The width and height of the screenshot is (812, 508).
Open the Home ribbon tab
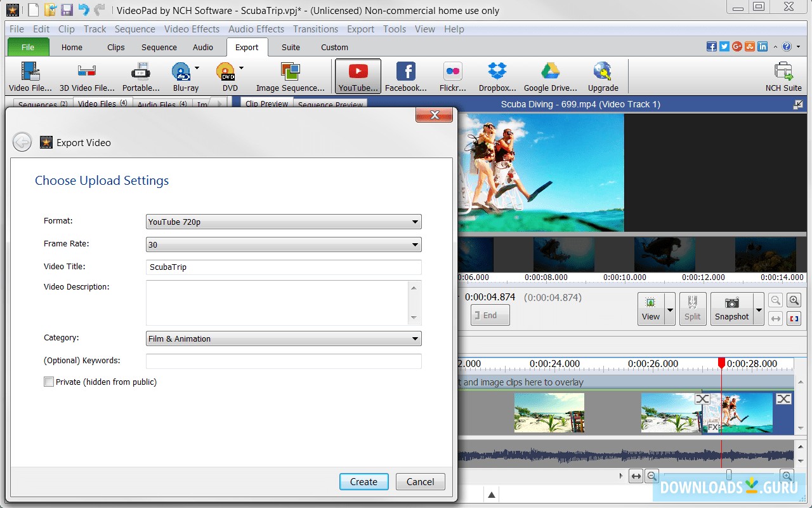point(72,47)
